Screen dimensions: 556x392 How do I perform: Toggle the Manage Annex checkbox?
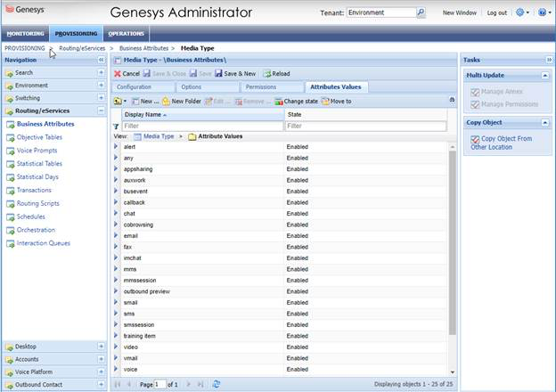[474, 92]
